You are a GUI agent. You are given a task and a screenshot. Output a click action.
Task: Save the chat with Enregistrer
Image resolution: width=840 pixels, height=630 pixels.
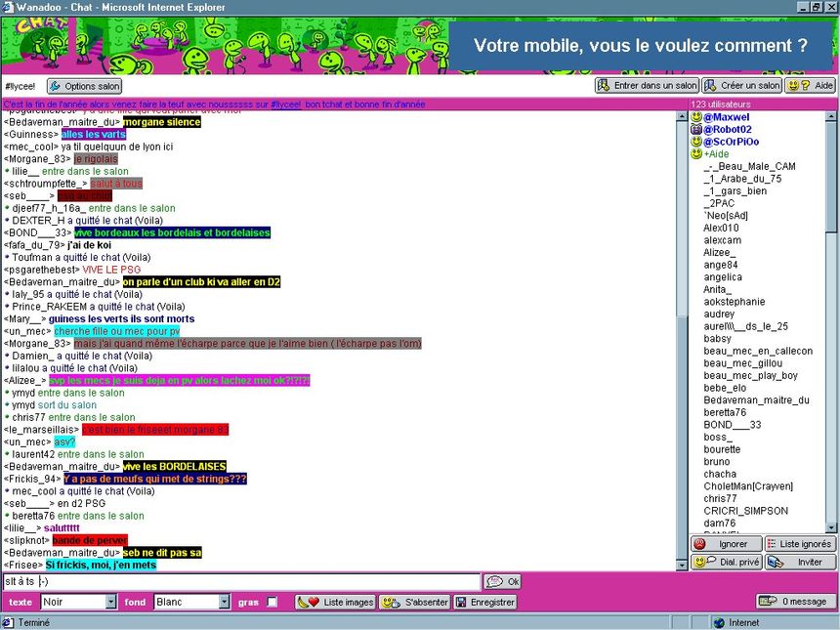[x=485, y=603]
